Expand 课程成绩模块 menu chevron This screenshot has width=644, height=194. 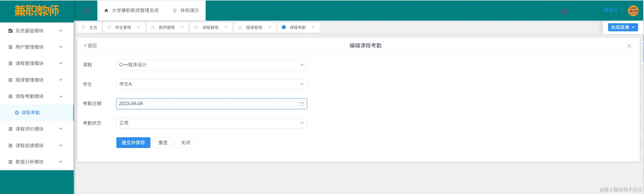pyautogui.click(x=61, y=145)
